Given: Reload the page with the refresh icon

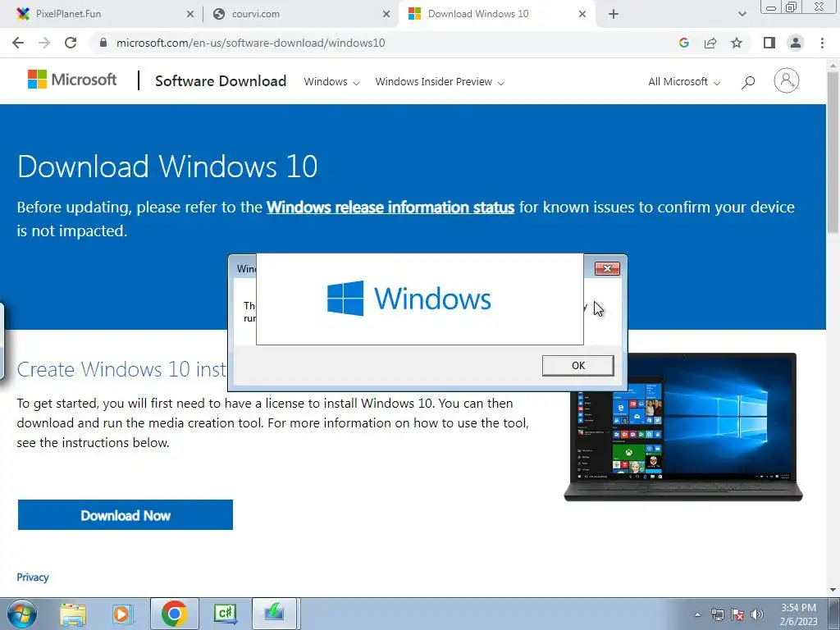Looking at the screenshot, I should pyautogui.click(x=71, y=43).
